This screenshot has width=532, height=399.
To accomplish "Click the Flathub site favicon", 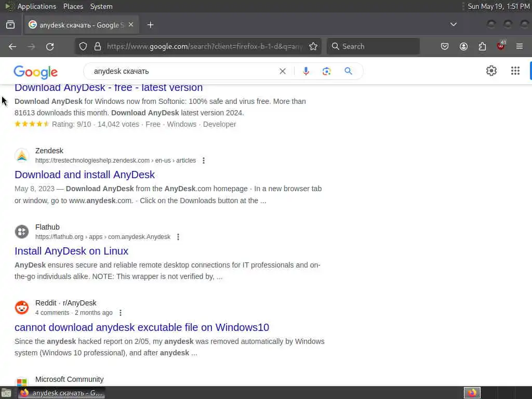I will click(22, 232).
